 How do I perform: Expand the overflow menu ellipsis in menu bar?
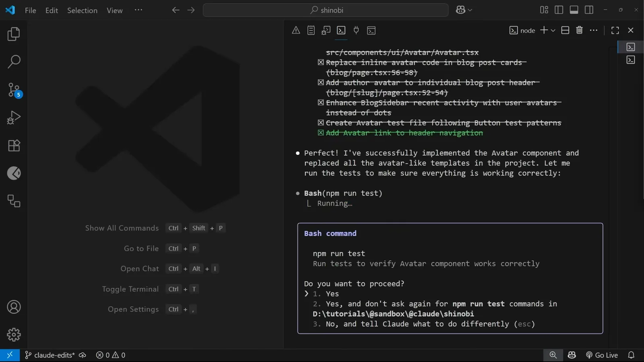point(138,10)
